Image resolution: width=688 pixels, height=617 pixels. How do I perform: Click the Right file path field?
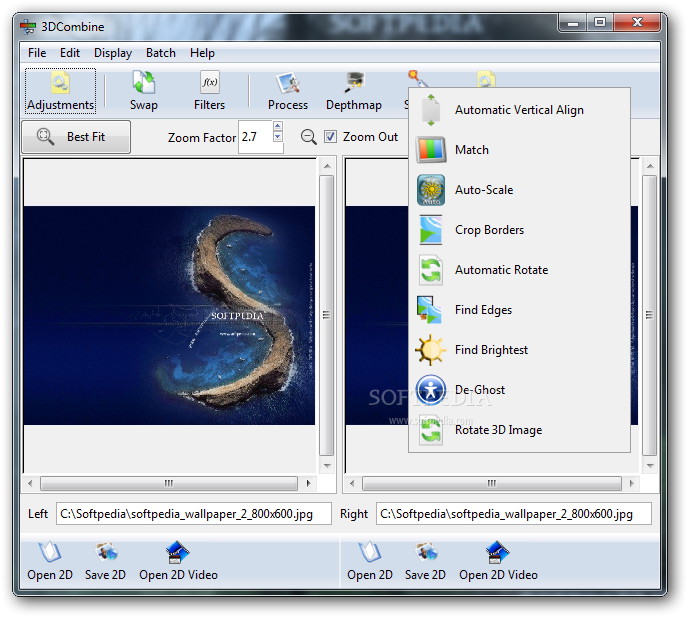[513, 514]
